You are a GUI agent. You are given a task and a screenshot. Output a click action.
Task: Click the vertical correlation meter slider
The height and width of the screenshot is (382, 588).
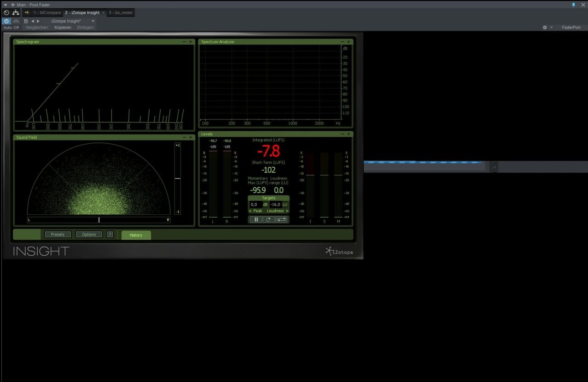[178, 179]
